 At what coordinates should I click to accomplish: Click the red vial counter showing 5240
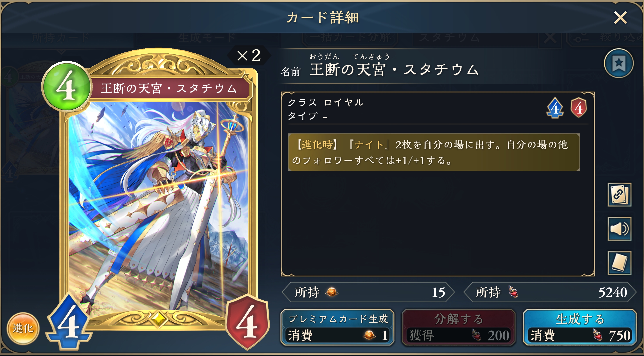550,292
